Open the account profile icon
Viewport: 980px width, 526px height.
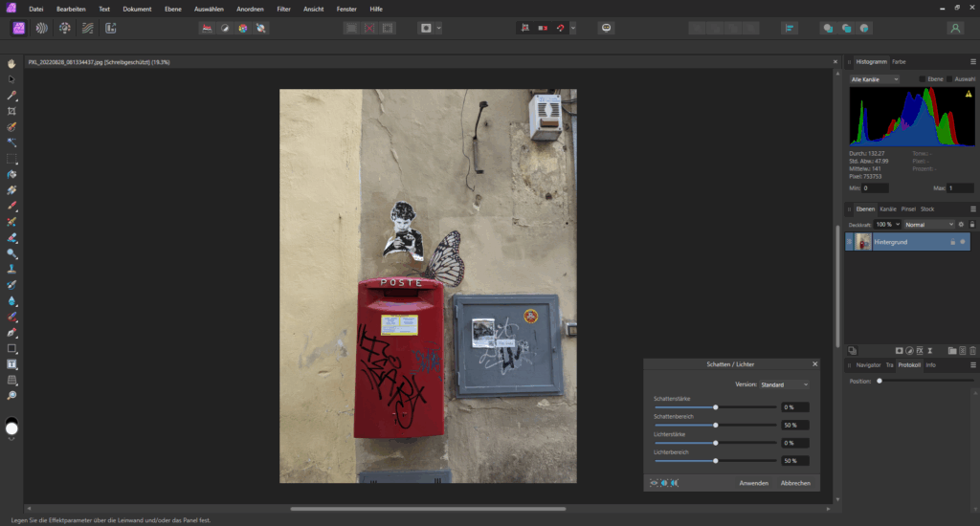pyautogui.click(x=954, y=29)
